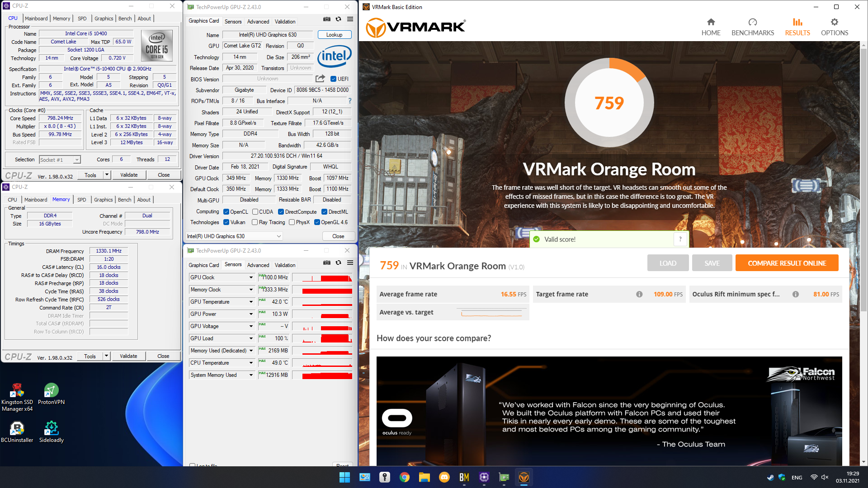
Task: Click Close button in GPU-Z Graphics Card window
Action: click(338, 236)
